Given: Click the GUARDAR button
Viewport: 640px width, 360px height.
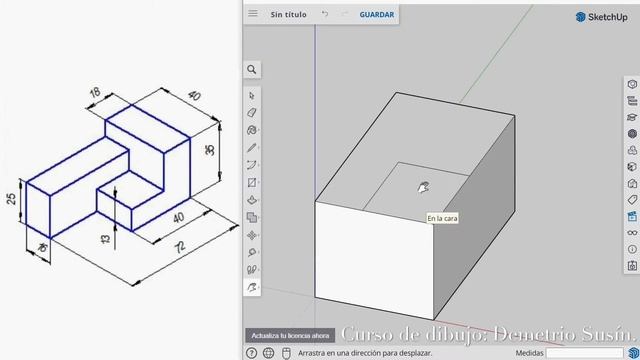Looking at the screenshot, I should click(376, 14).
